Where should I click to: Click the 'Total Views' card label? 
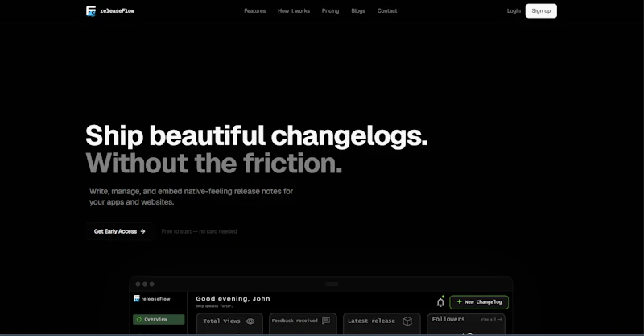coord(221,321)
